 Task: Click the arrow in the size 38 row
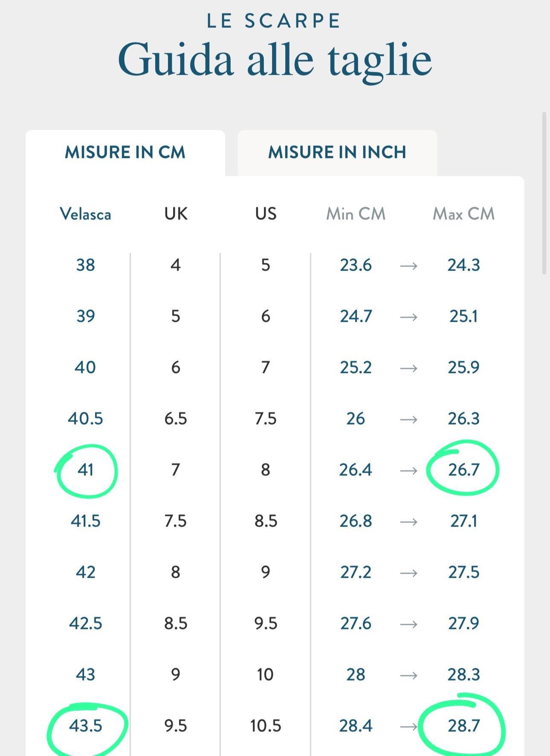[408, 266]
